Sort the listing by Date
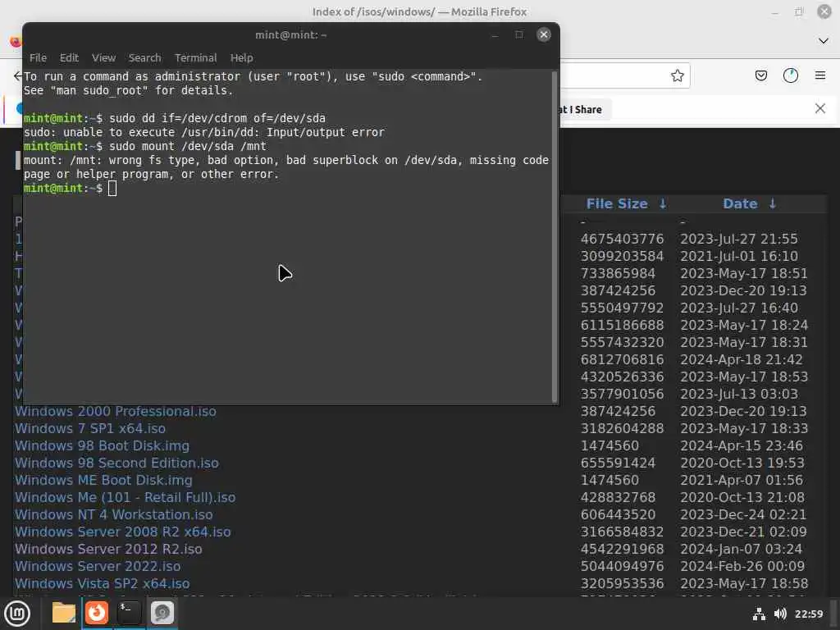This screenshot has height=630, width=840. tap(740, 203)
